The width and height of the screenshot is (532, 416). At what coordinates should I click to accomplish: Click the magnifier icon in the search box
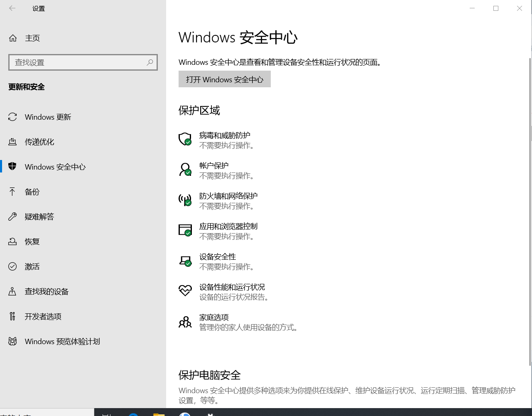tap(150, 62)
